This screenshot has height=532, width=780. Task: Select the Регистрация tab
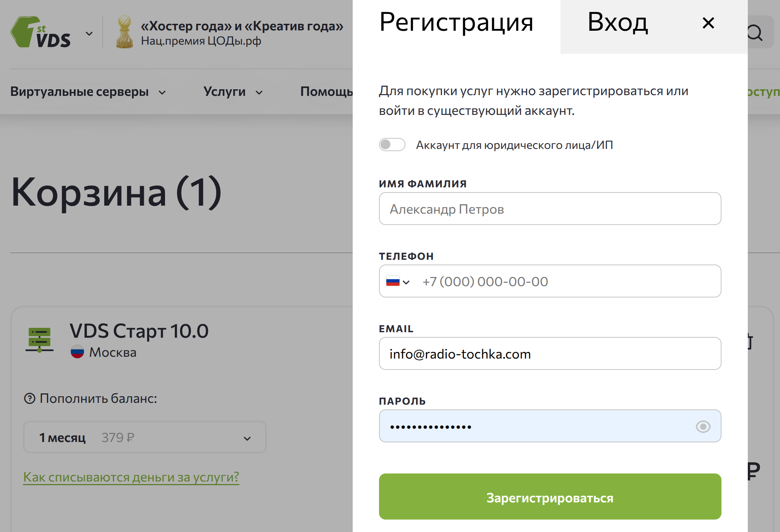456,23
